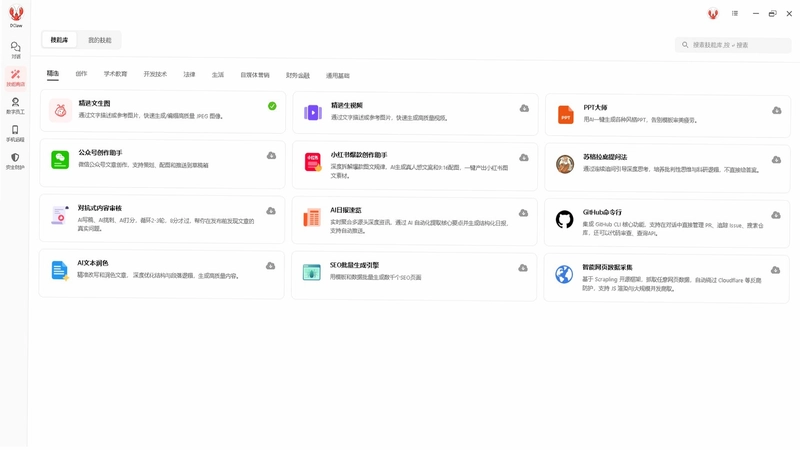Click the search magnifier icon

click(x=685, y=45)
